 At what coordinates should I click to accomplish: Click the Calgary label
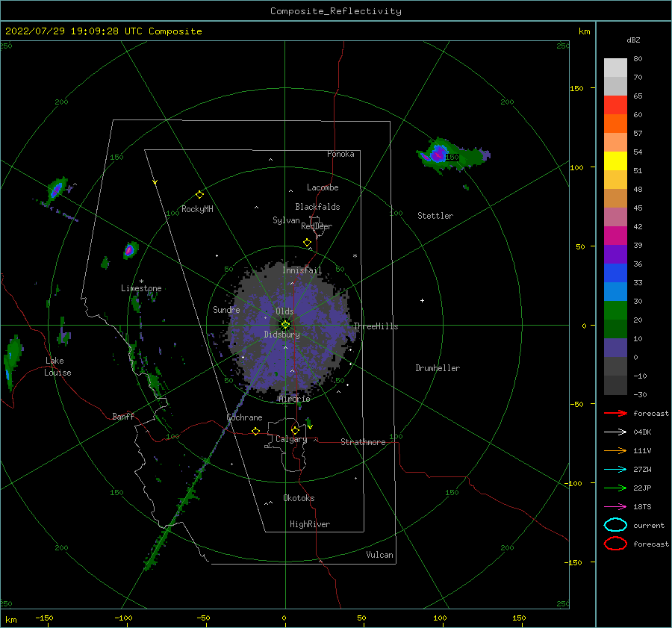[x=291, y=439]
